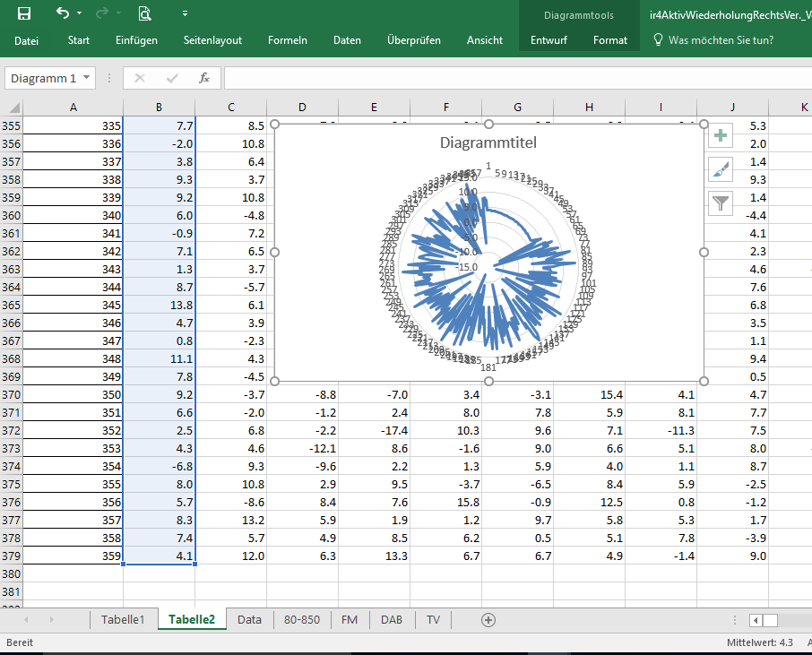This screenshot has height=655, width=812.
Task: Open print preview from quick access toolbar
Action: click(x=144, y=13)
